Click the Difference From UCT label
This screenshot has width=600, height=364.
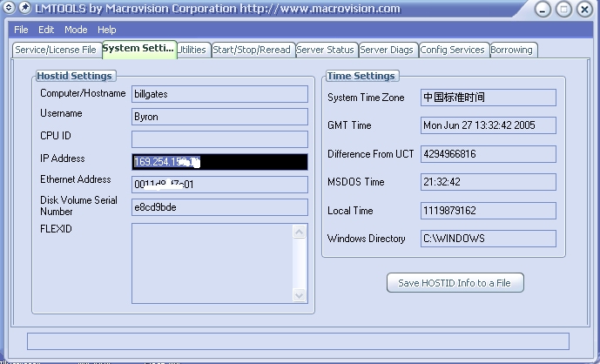click(x=370, y=154)
